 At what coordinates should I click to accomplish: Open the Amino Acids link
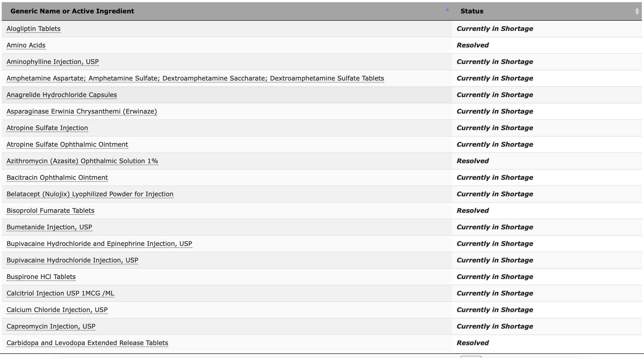(26, 45)
